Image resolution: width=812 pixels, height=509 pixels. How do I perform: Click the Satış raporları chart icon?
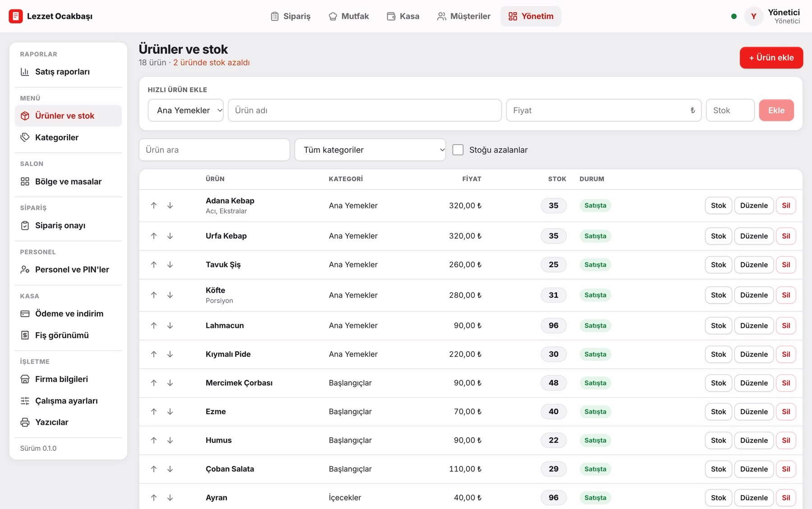coord(25,72)
